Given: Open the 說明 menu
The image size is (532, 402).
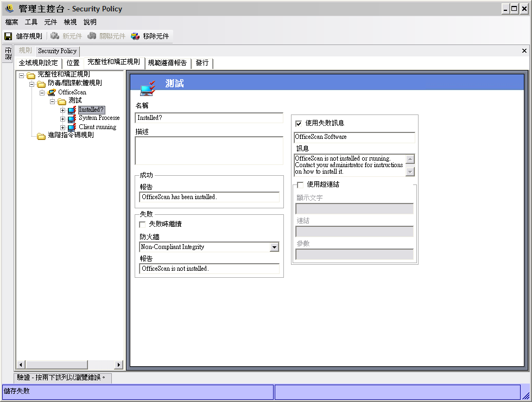Looking at the screenshot, I should pos(90,22).
